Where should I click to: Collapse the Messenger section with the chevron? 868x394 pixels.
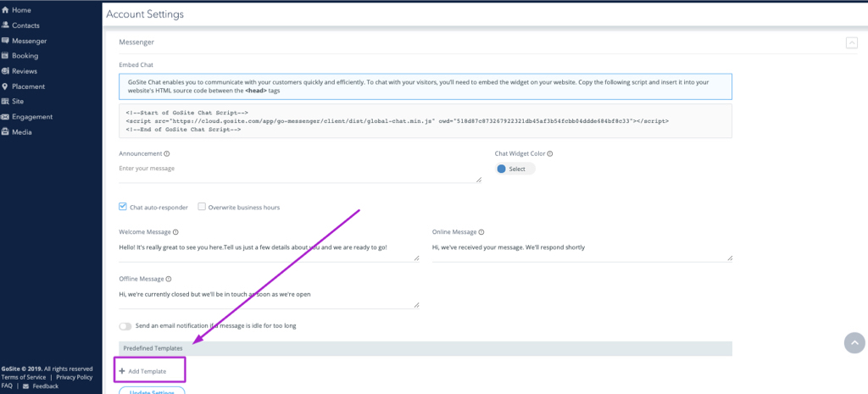click(x=851, y=42)
